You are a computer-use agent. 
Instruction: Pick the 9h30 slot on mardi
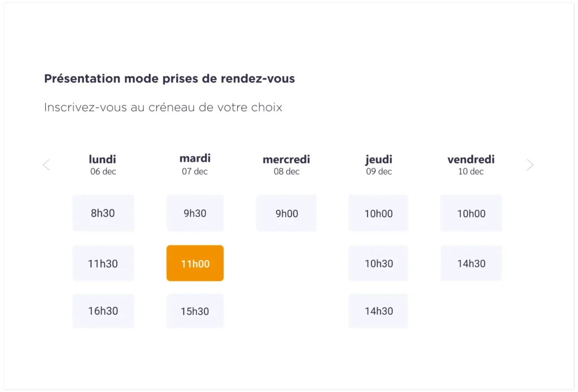click(195, 213)
